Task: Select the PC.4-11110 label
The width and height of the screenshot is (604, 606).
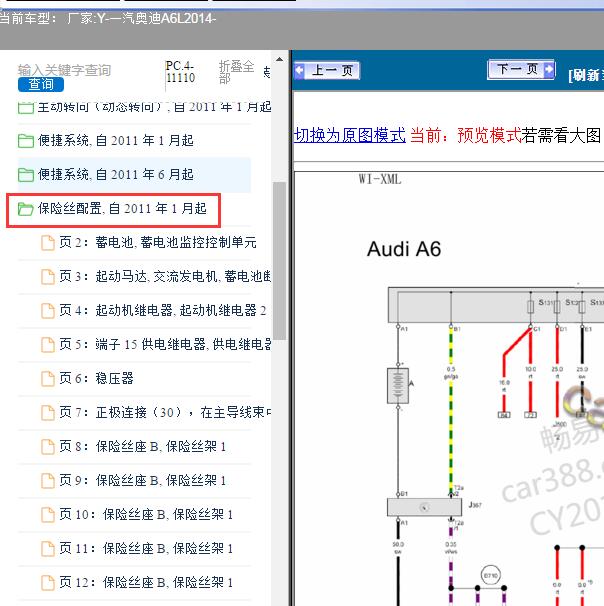Action: [x=180, y=72]
